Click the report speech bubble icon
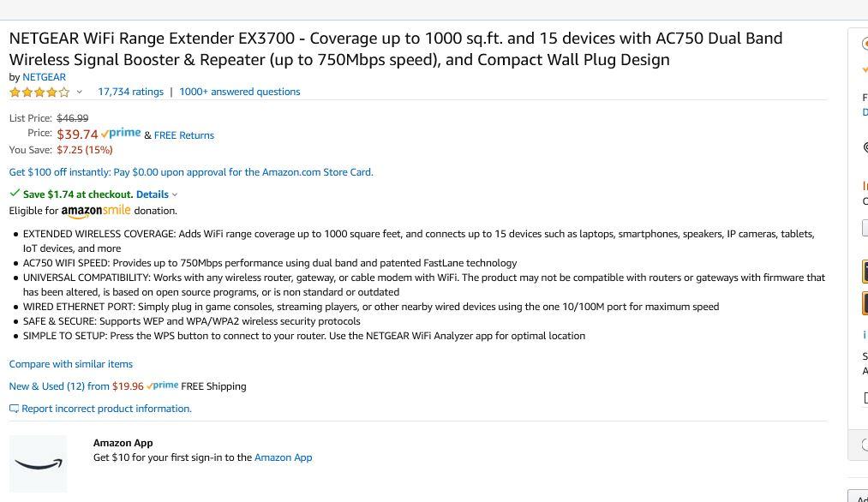Image resolution: width=868 pixels, height=502 pixels. 14,409
